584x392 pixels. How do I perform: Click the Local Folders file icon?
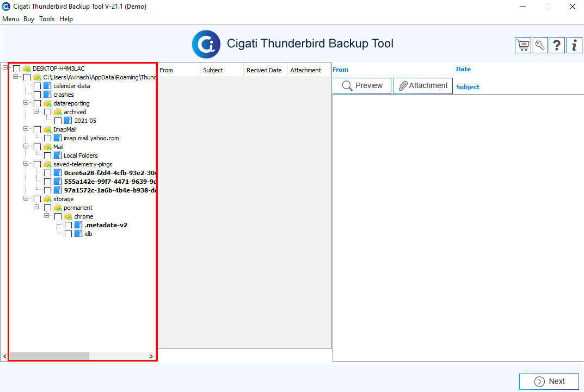click(58, 155)
